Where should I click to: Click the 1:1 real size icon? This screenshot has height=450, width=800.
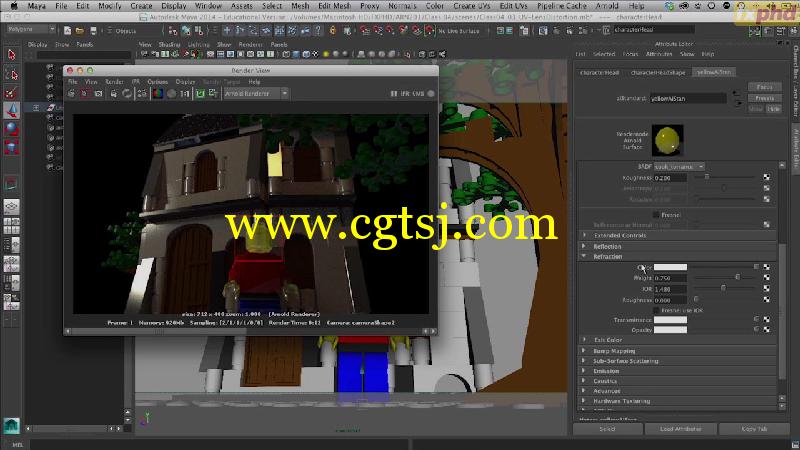pyautogui.click(x=185, y=93)
